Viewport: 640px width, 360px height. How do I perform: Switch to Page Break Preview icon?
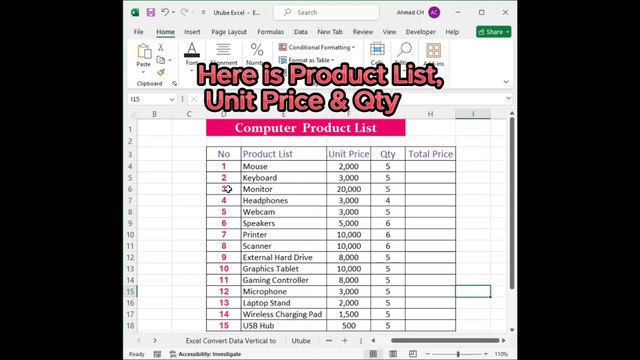[x=413, y=354]
